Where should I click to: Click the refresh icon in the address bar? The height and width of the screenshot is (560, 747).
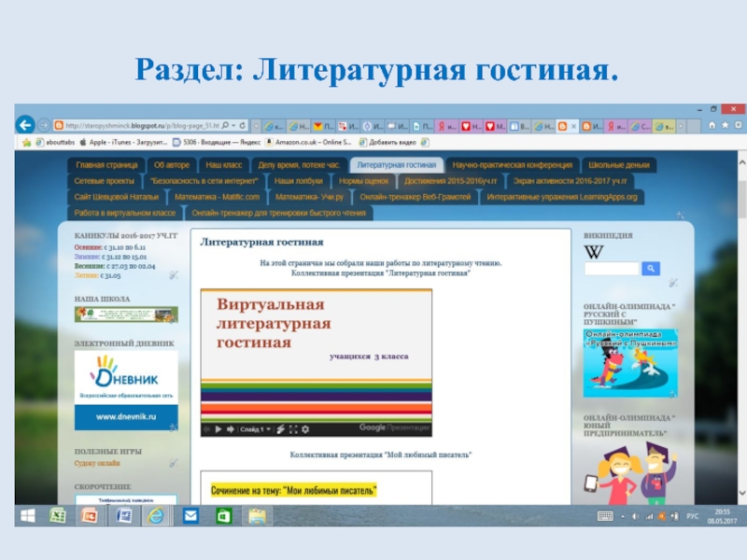click(x=243, y=126)
